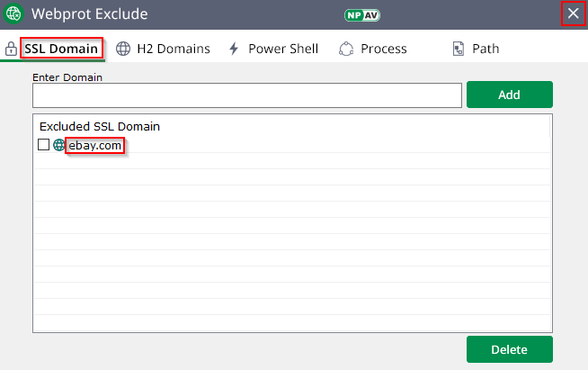Focus the Enter Domain text field
The width and height of the screenshot is (588, 370).
tap(246, 95)
